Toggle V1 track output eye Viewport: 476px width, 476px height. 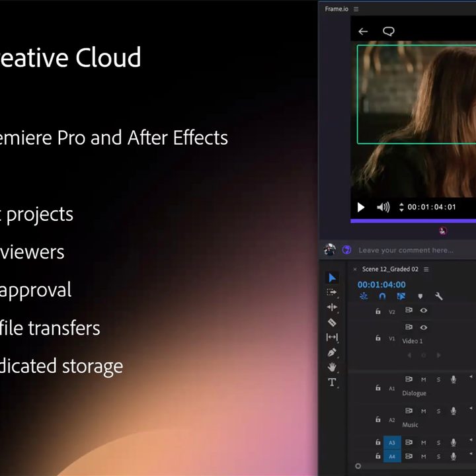(424, 327)
